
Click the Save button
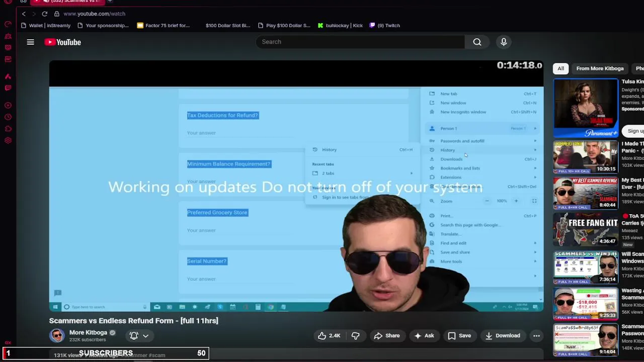(x=459, y=336)
